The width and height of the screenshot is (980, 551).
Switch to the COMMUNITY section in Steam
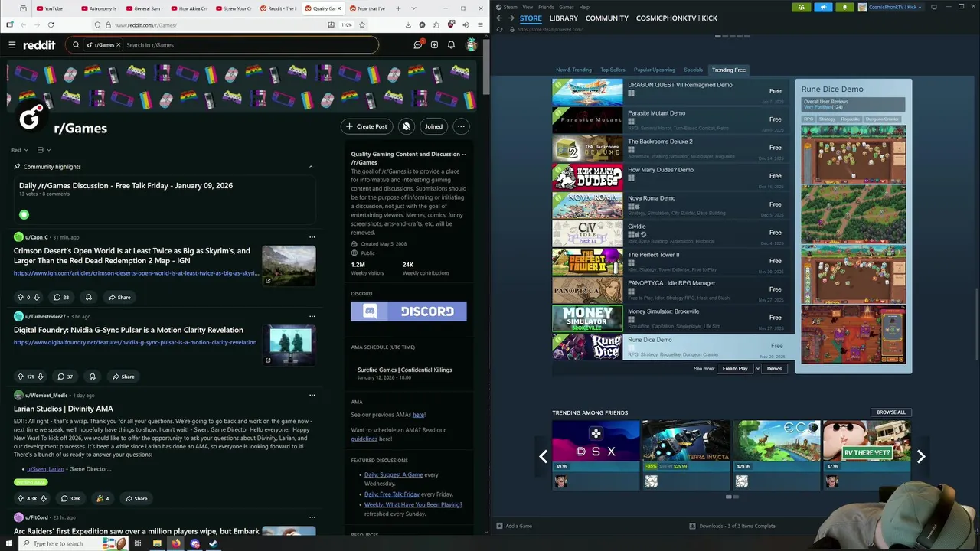tap(607, 18)
